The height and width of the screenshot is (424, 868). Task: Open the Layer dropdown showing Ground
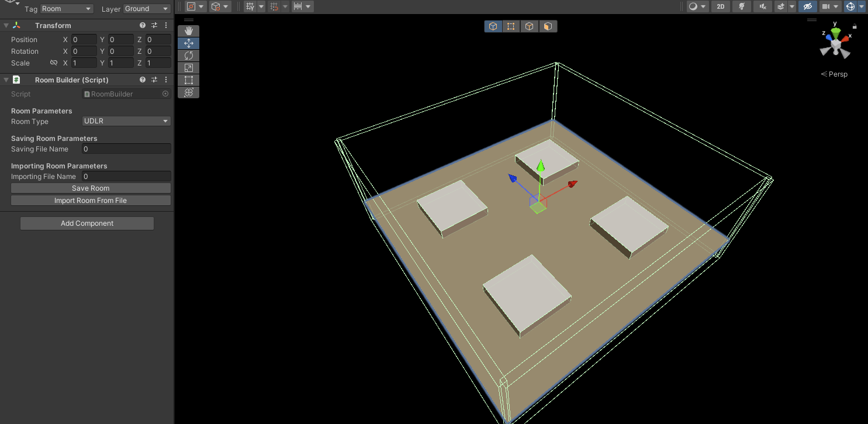146,9
